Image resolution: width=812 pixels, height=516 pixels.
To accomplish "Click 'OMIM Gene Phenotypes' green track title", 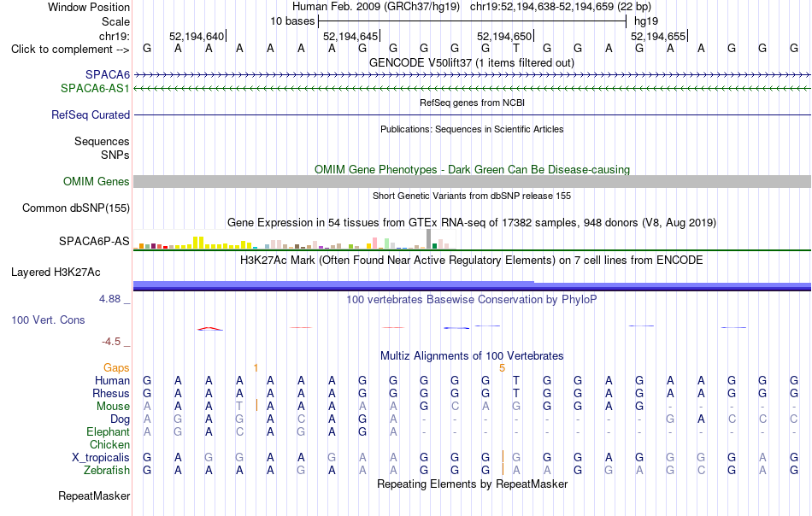I will 472,169.
